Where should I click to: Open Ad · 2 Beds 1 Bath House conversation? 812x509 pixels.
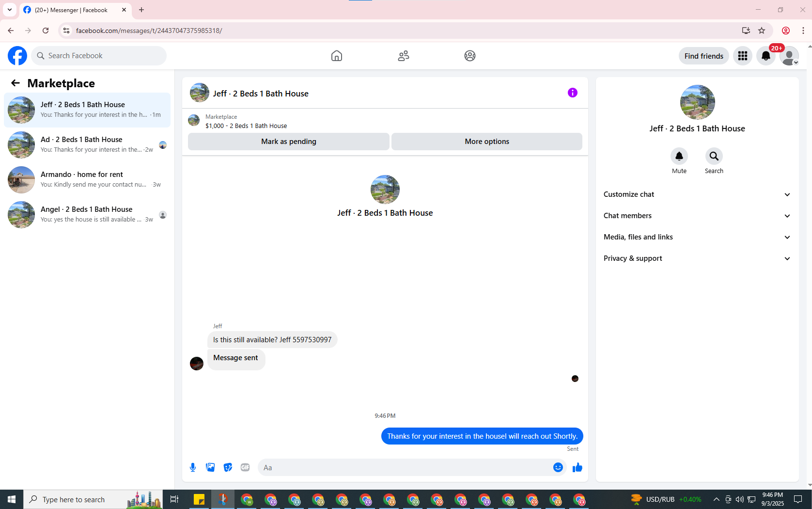tap(87, 145)
